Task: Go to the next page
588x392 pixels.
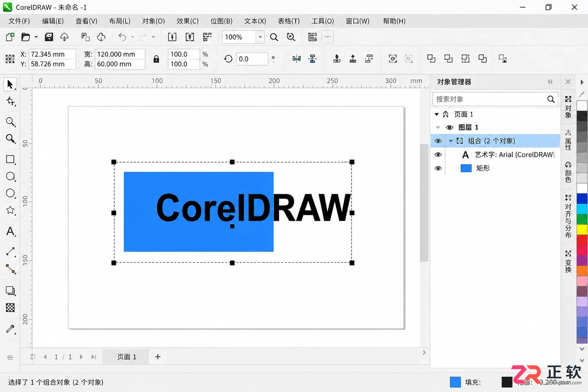Action: coord(81,357)
